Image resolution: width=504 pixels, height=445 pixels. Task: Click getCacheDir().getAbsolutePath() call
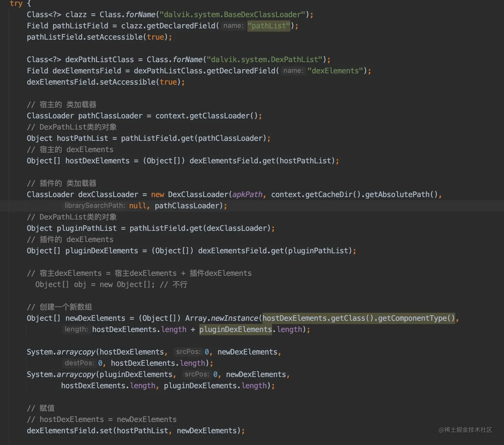tap(371, 194)
